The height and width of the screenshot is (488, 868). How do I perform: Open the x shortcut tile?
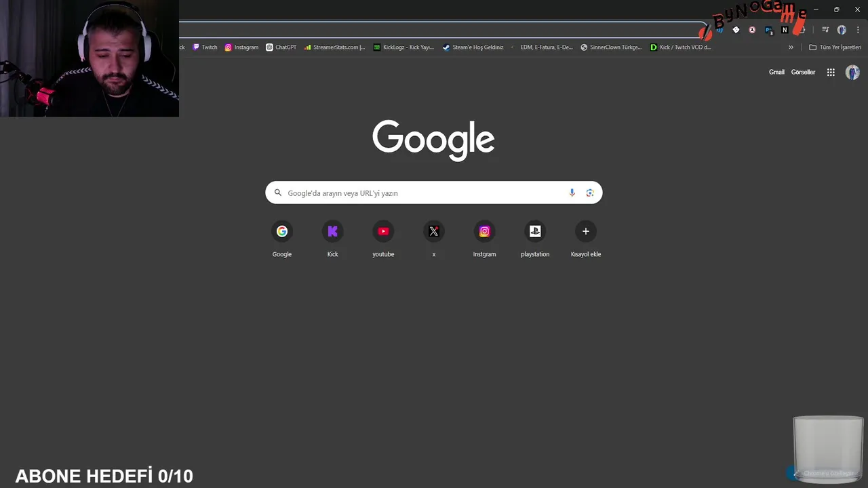tap(434, 240)
